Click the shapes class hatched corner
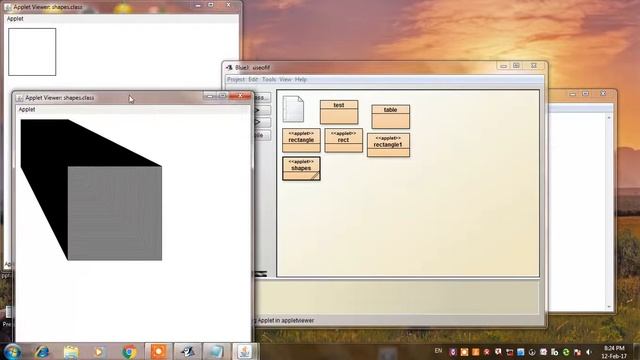640x360 pixels. [x=315, y=176]
